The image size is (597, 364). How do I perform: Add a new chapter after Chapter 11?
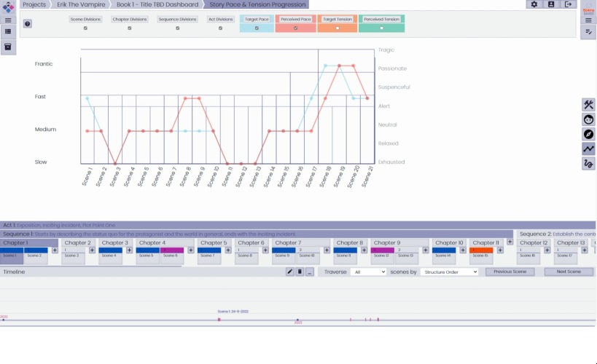tap(510, 242)
